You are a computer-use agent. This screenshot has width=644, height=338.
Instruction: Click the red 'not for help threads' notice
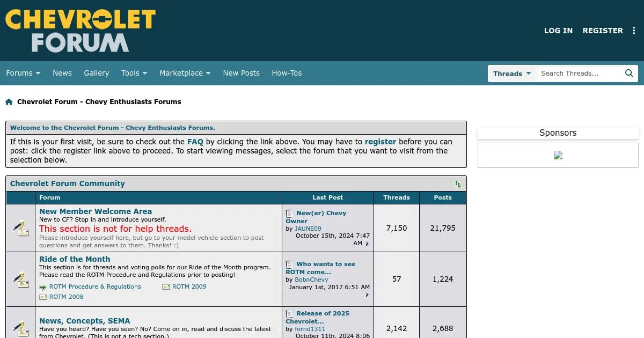point(115,229)
